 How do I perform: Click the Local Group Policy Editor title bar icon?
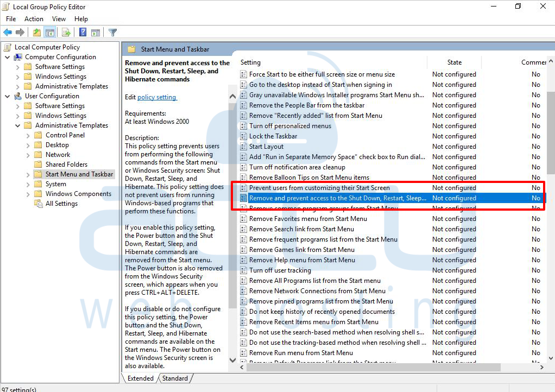6,7
